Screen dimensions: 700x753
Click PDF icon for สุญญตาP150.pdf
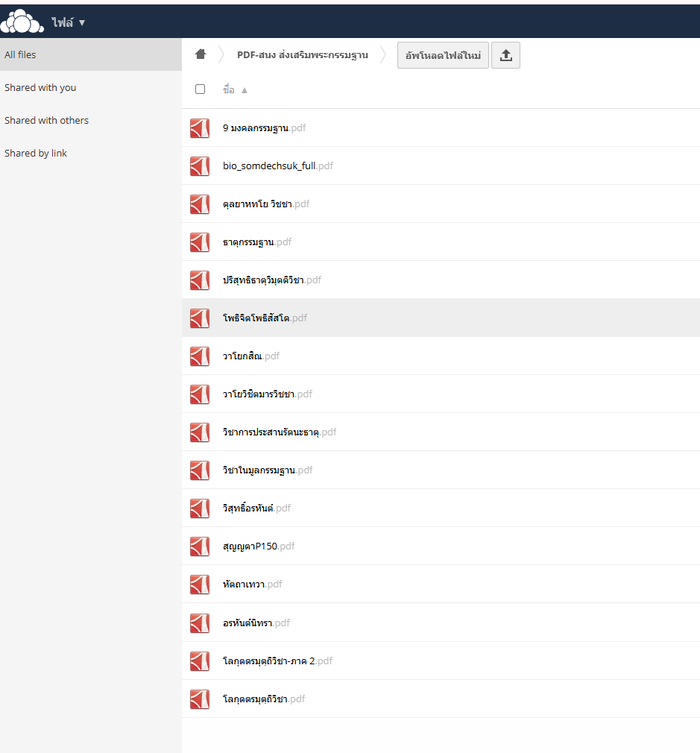(x=199, y=546)
